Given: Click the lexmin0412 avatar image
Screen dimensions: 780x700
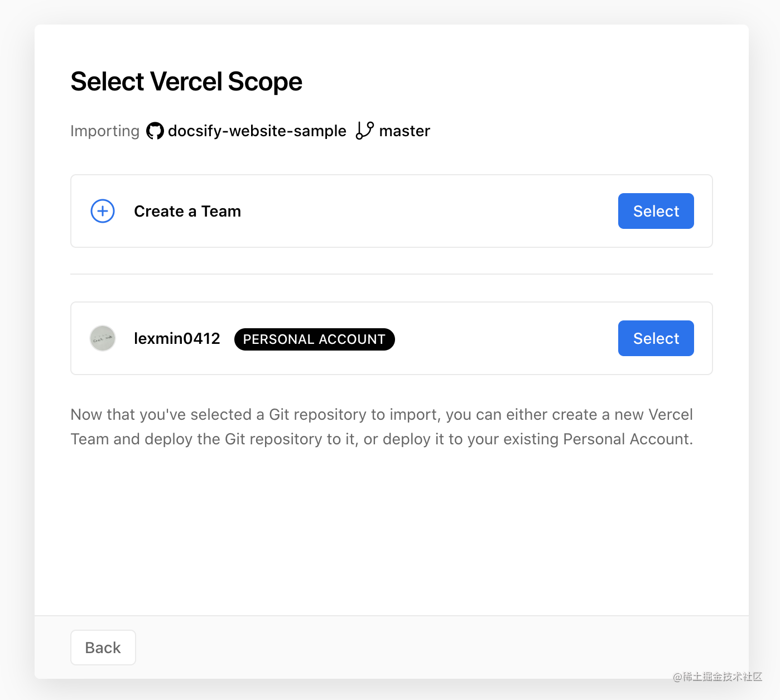Looking at the screenshot, I should point(103,338).
